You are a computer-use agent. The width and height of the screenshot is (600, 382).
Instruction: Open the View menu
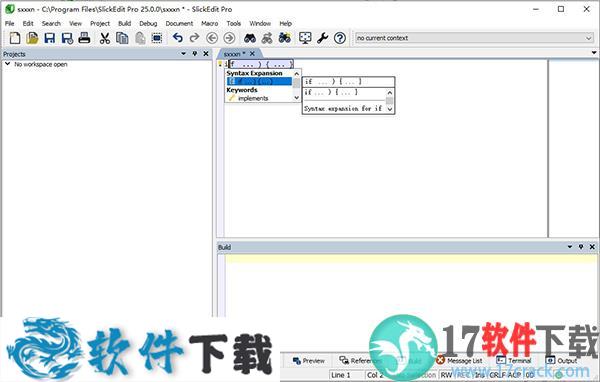coord(75,23)
